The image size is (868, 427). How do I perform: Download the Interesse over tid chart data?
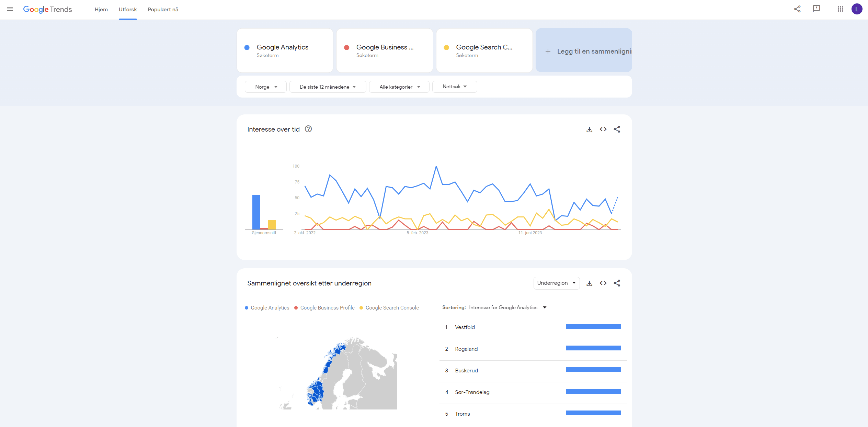[x=589, y=129]
